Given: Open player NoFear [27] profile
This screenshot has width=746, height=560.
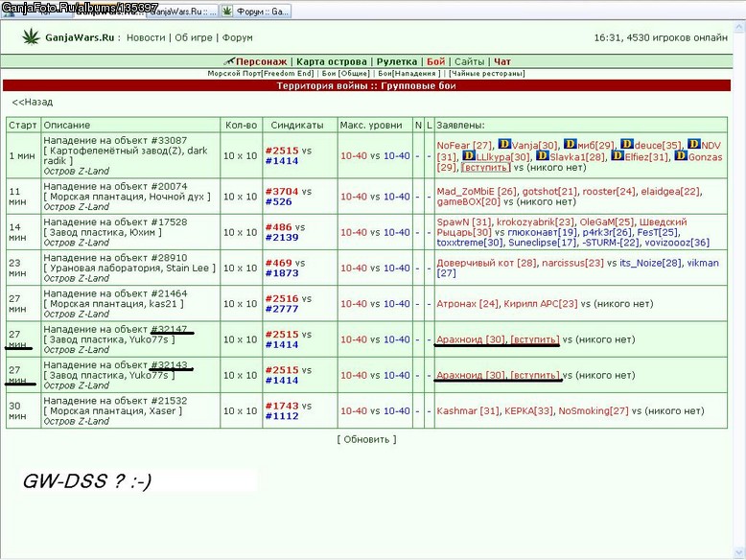Looking at the screenshot, I should (x=464, y=145).
